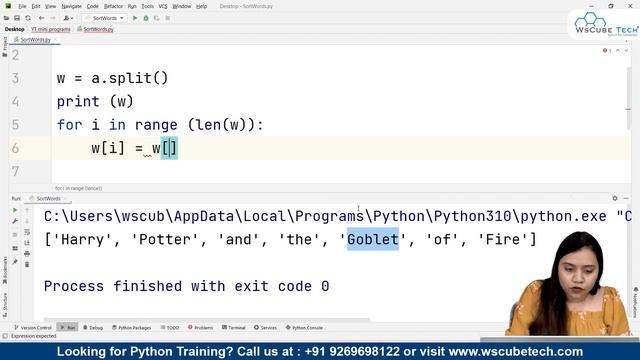Click the Up the stack trace arrow
The width and height of the screenshot is (640, 360).
27,210
